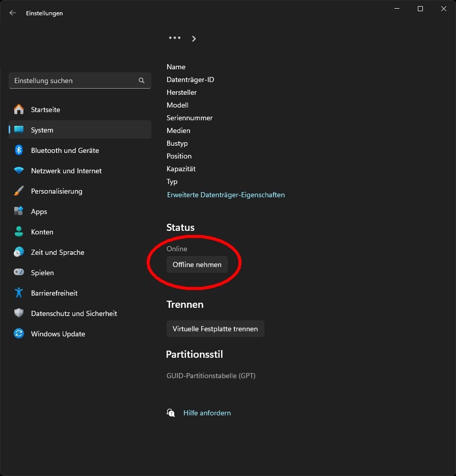Click the paintbrush Personalisierung icon
Image resolution: width=456 pixels, height=476 pixels.
19,191
